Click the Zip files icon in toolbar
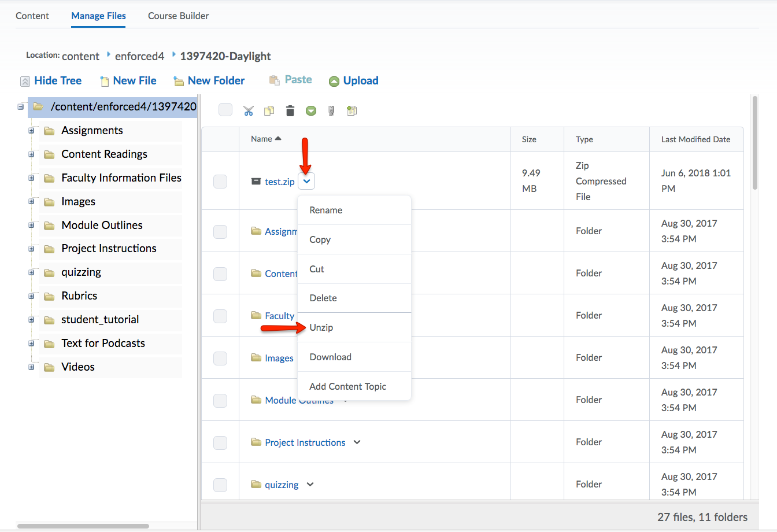Screen dimensions: 777x532 click(331, 110)
